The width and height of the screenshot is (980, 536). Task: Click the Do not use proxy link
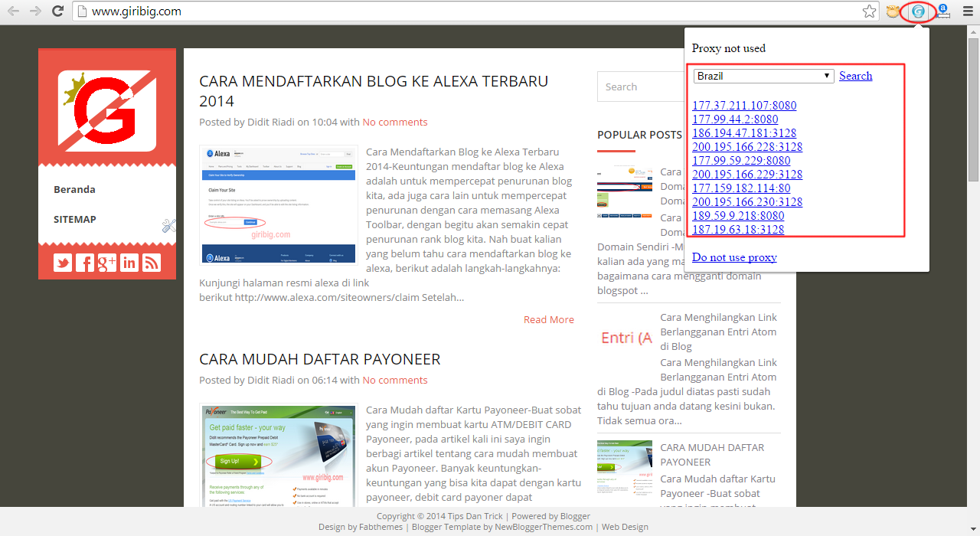pyautogui.click(x=734, y=257)
